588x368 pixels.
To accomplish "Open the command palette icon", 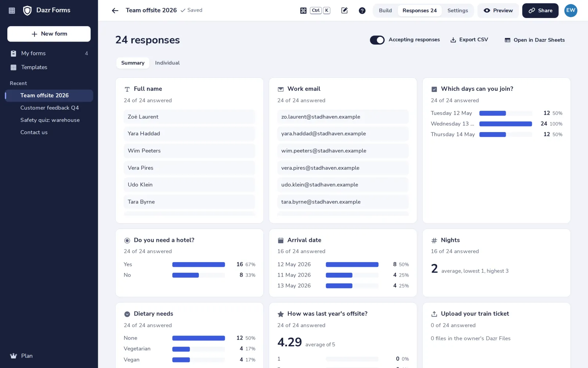I will point(303,11).
